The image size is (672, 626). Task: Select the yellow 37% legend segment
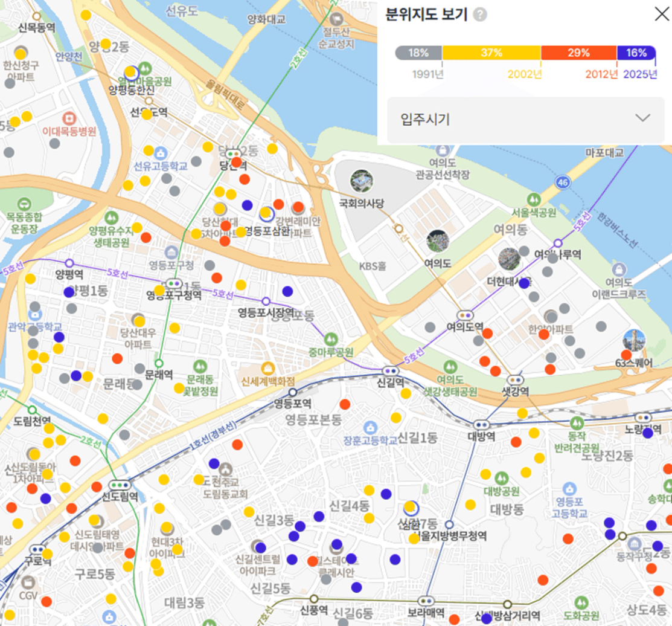tap(491, 53)
